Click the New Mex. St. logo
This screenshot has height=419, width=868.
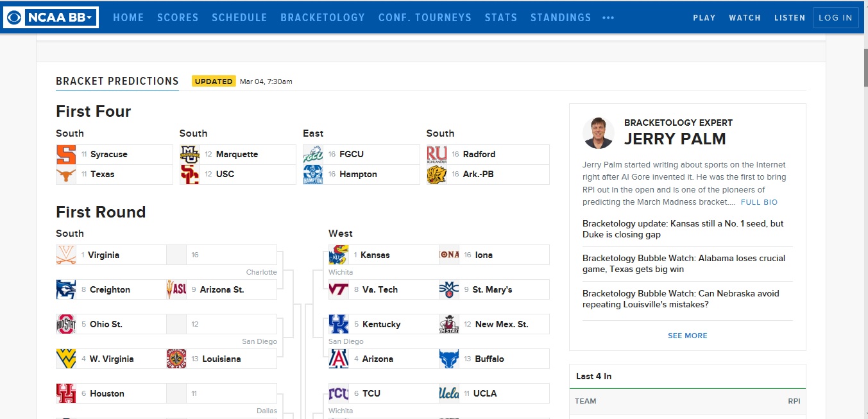click(x=449, y=324)
